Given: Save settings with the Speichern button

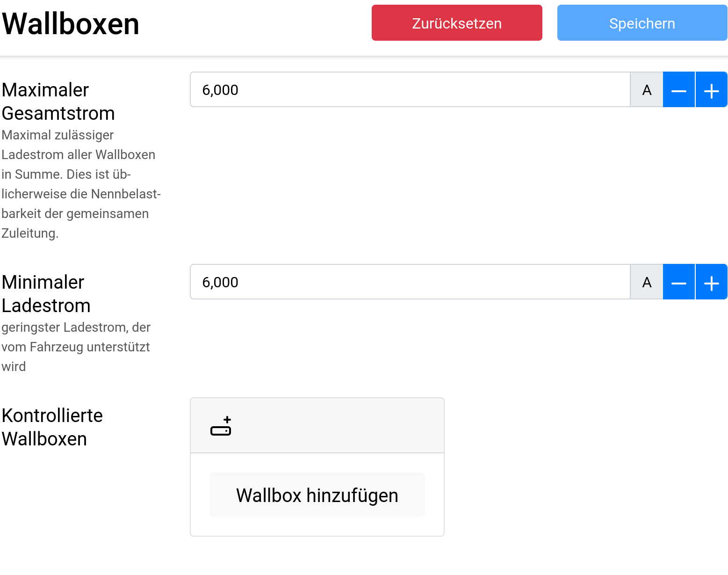Looking at the screenshot, I should pos(642,23).
